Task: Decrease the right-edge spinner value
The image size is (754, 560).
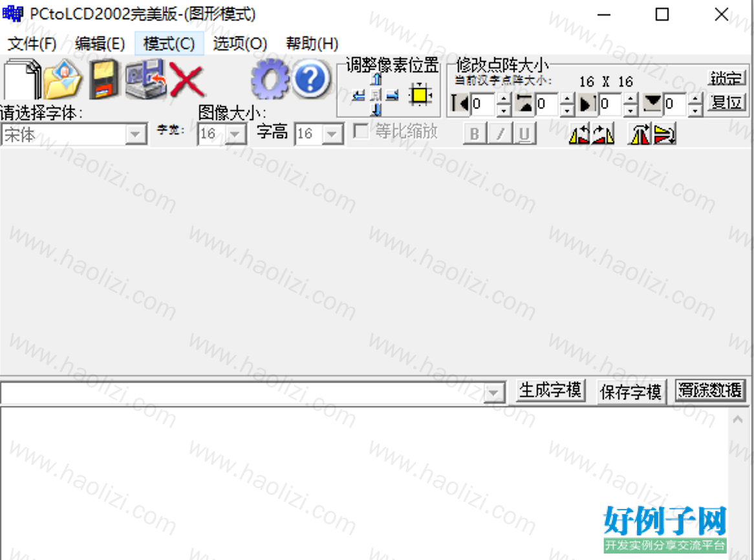Action: coord(631,110)
